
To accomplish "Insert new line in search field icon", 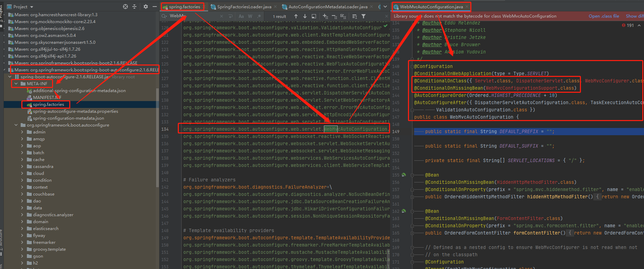I will coord(231,16).
